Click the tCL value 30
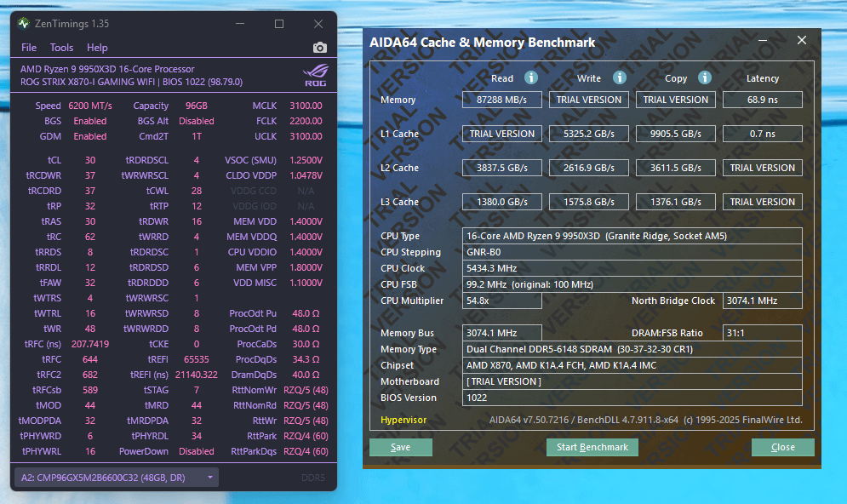Viewport: 847px width, 504px height. (x=90, y=160)
